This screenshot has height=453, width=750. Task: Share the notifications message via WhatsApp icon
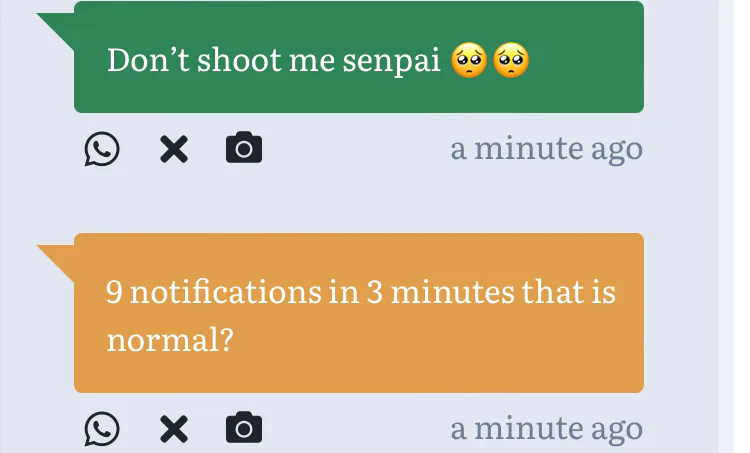[x=101, y=429]
